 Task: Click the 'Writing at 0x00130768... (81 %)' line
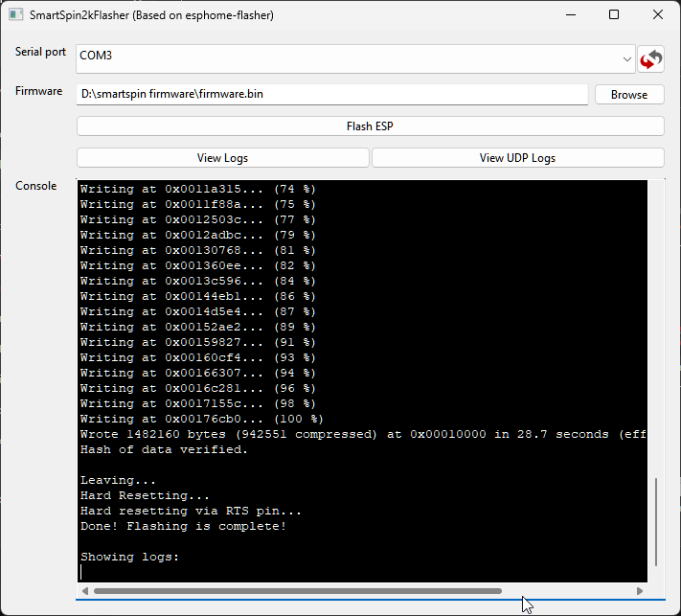(198, 250)
